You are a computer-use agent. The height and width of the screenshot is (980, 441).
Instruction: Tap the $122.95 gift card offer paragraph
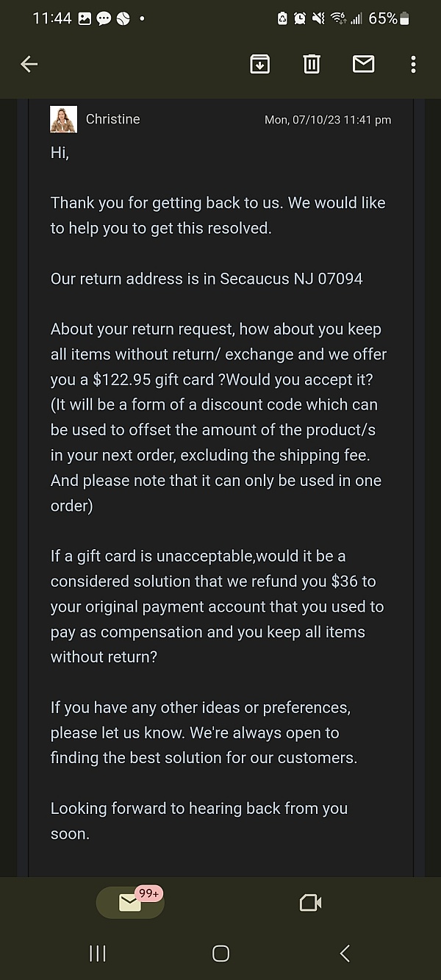coord(218,418)
